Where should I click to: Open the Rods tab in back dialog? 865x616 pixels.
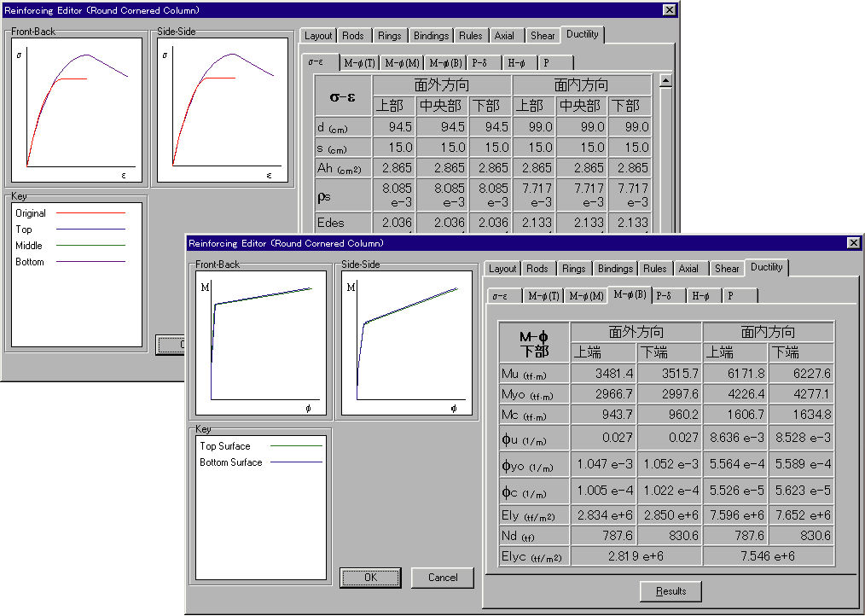tap(352, 36)
